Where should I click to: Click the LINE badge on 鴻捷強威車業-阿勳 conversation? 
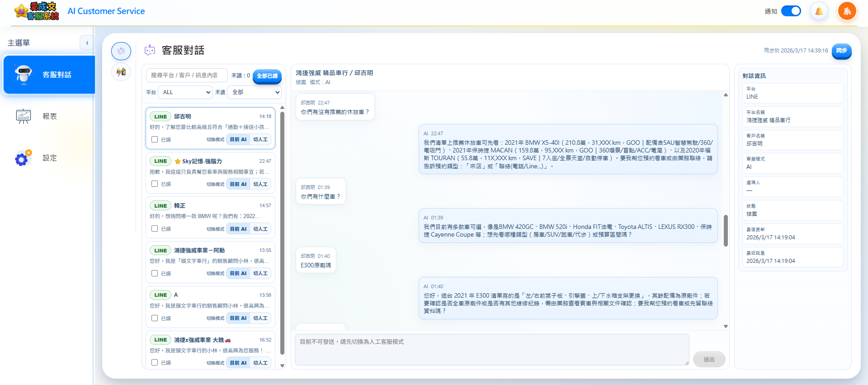pyautogui.click(x=160, y=250)
